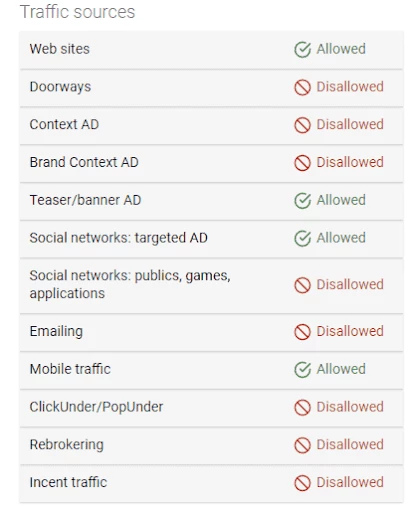Viewport: 416px width, 512px height.
Task: Click the green checkmark icon for Web sites
Action: pos(302,50)
